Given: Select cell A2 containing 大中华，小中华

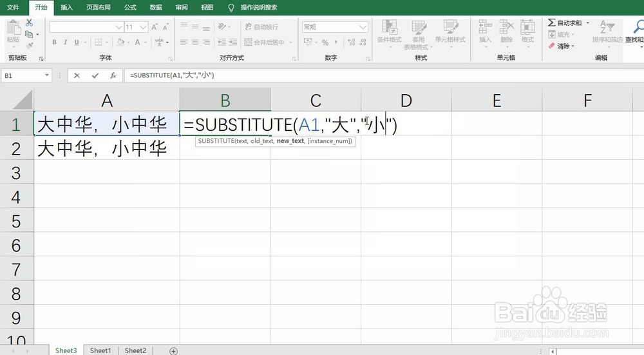Looking at the screenshot, I should click(107, 148).
